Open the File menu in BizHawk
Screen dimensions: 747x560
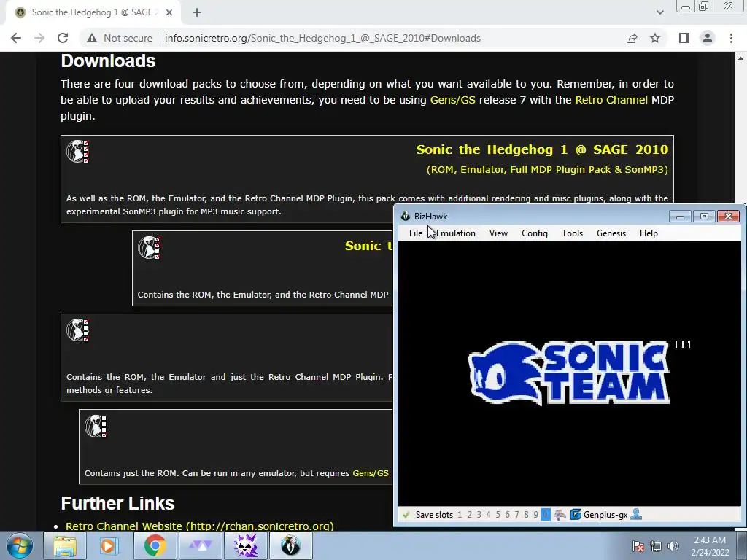pyautogui.click(x=415, y=233)
